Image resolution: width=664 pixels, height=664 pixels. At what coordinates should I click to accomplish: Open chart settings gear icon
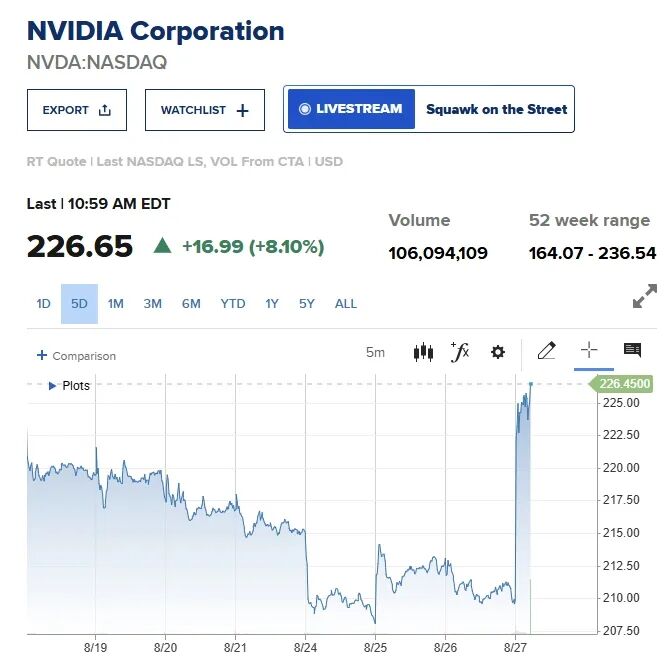pos(498,352)
